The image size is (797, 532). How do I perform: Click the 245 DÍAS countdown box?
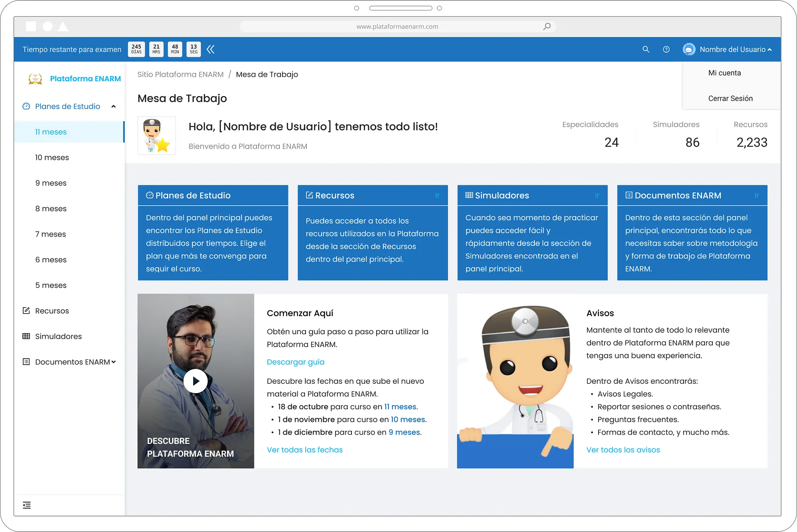136,49
